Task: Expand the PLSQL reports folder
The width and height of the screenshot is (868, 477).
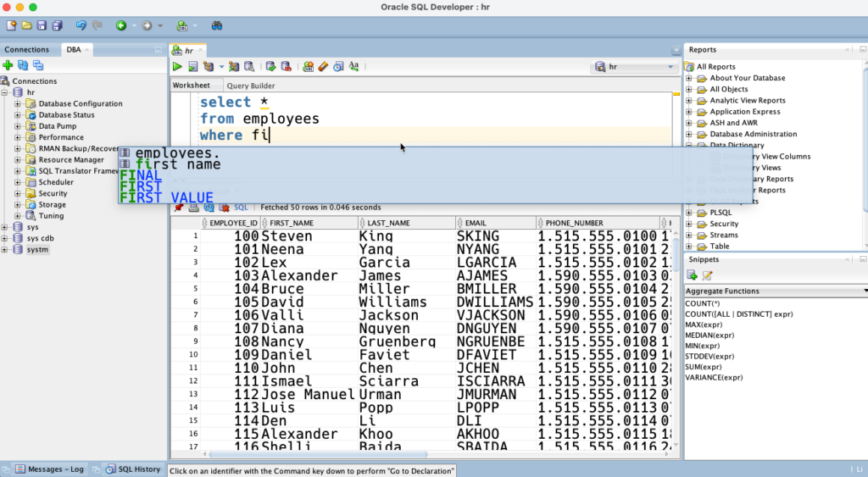Action: (689, 213)
